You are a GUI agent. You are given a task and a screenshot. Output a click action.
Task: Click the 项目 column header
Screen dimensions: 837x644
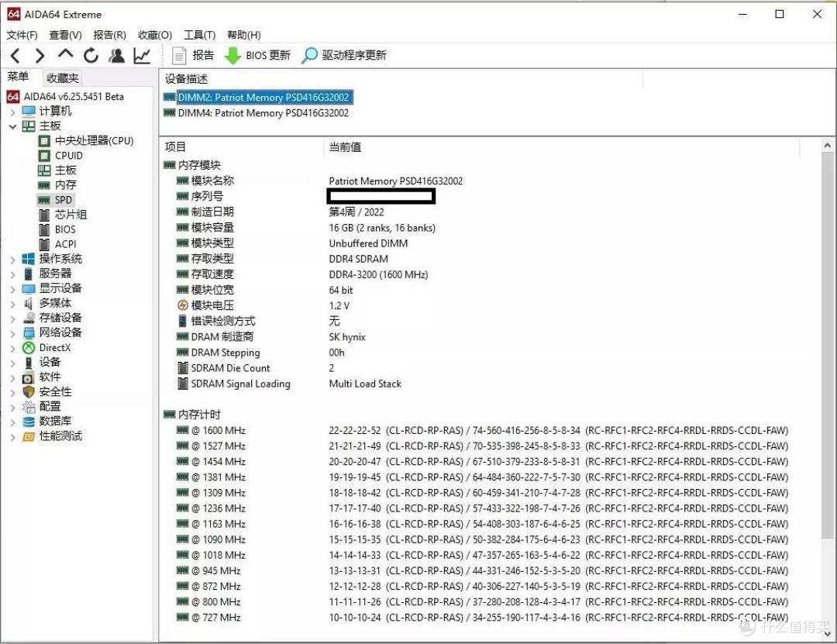pos(175,146)
